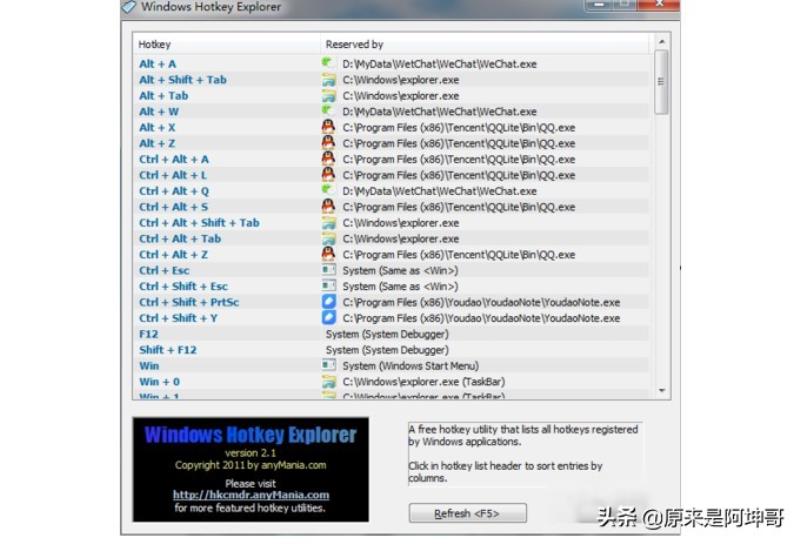
Task: Select the Ctrl + Shift + Y hotkey entry
Action: 178,318
